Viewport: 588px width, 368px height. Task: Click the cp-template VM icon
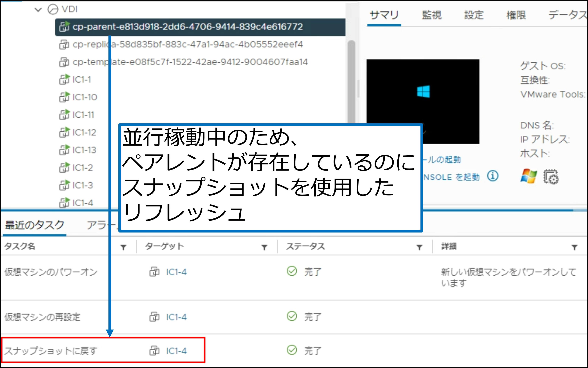coord(64,62)
